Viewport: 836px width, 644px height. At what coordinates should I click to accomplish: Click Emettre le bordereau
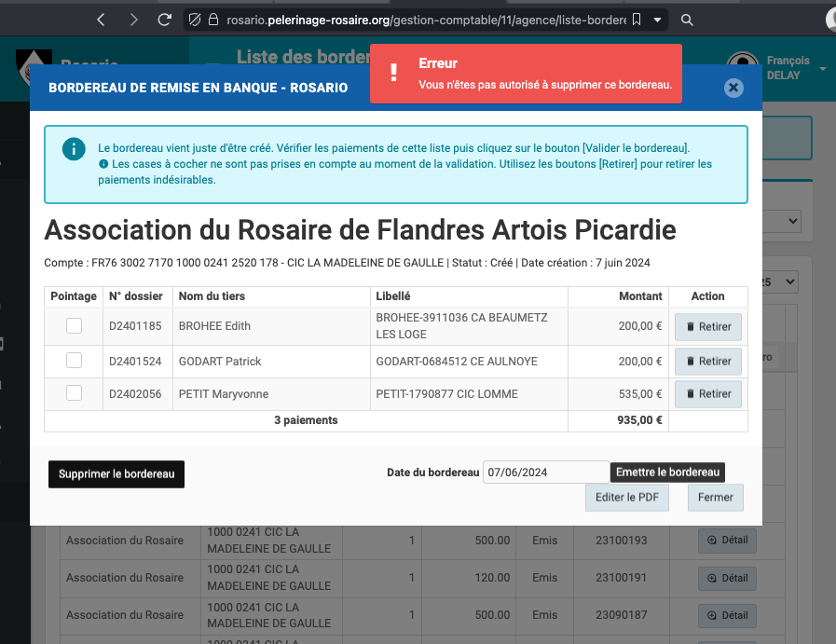coord(667,473)
